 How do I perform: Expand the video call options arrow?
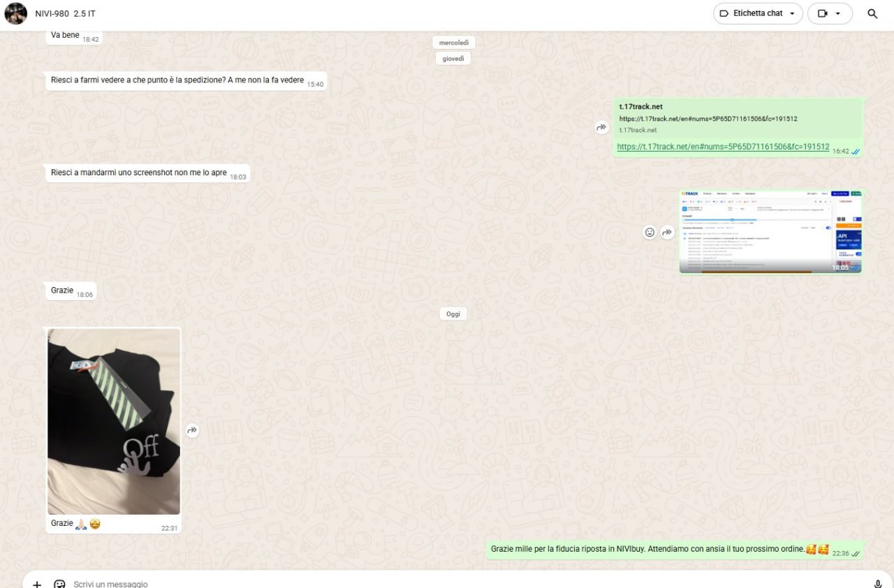837,13
